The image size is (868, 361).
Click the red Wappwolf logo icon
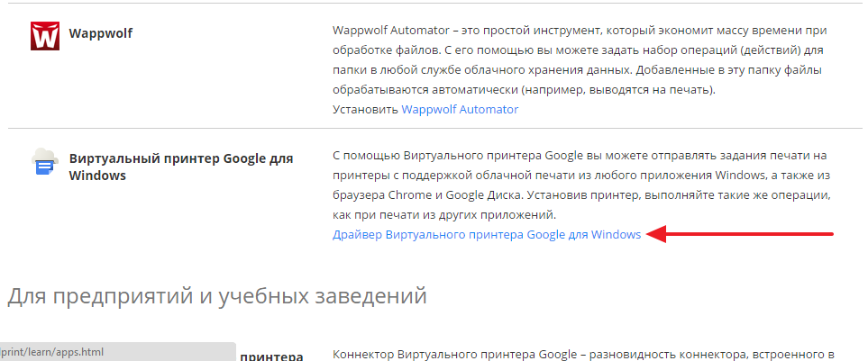[x=44, y=36]
